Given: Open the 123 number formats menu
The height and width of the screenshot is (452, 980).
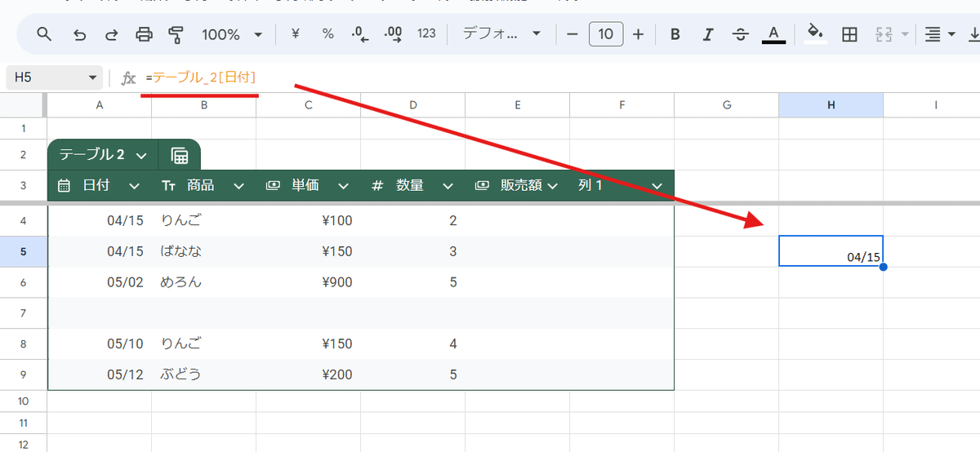Looking at the screenshot, I should 426,34.
